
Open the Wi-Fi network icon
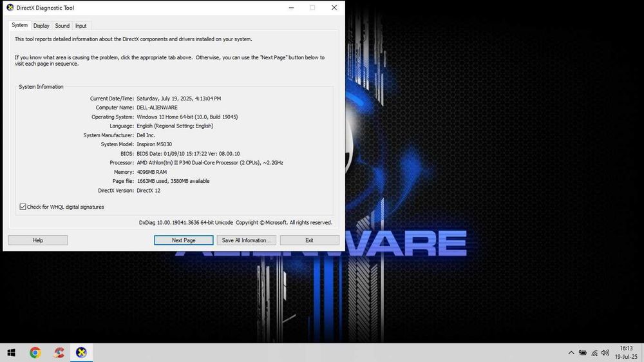tap(594, 352)
